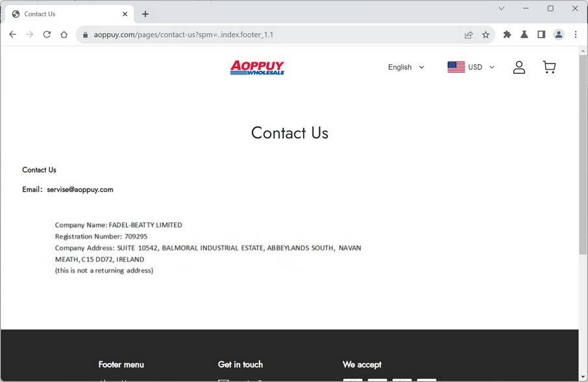
Task: Click the Contact Us page heading
Action: [289, 133]
